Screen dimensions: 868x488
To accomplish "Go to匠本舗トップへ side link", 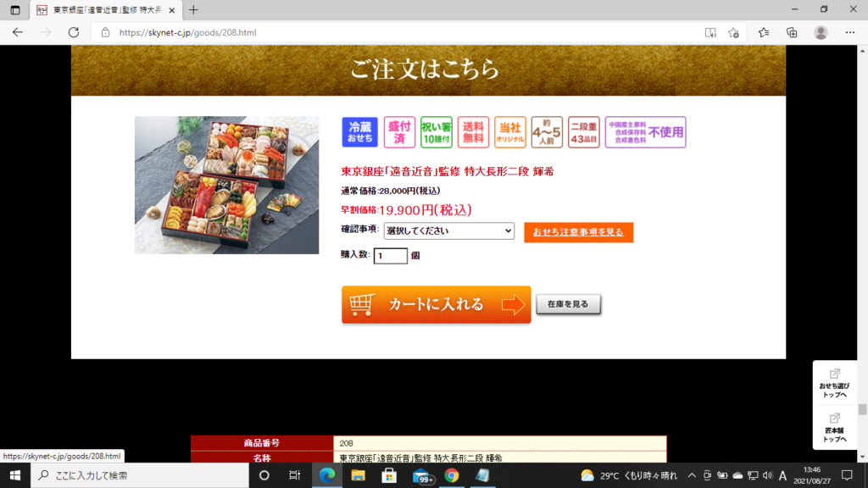I will point(834,427).
